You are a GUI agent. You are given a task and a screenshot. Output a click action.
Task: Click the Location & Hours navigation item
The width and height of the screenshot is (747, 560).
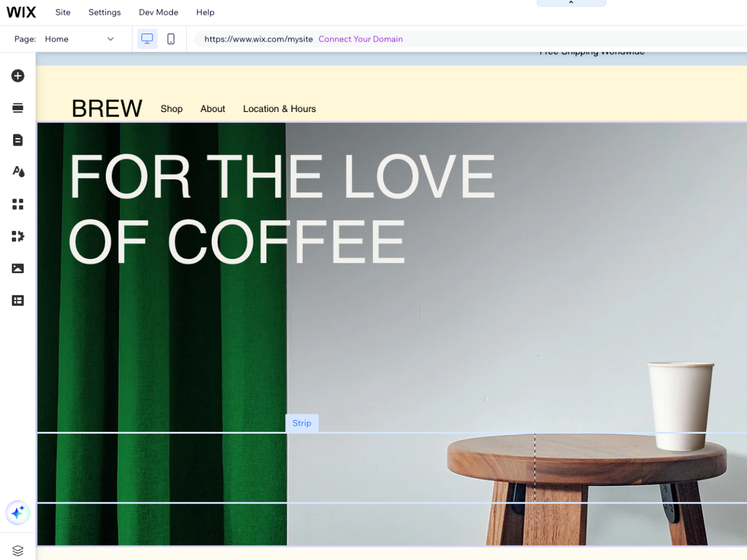click(x=280, y=109)
